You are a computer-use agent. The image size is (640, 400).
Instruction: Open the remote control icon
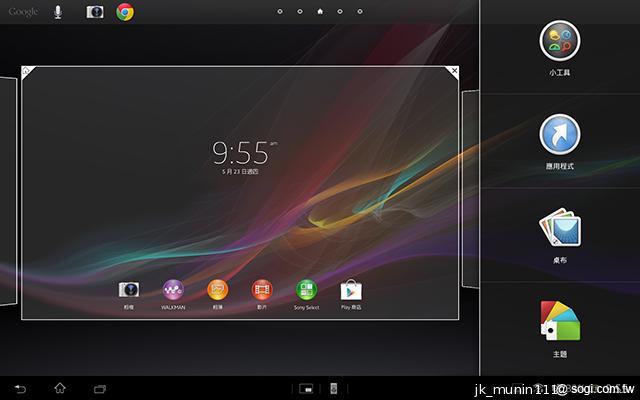coord(333,389)
